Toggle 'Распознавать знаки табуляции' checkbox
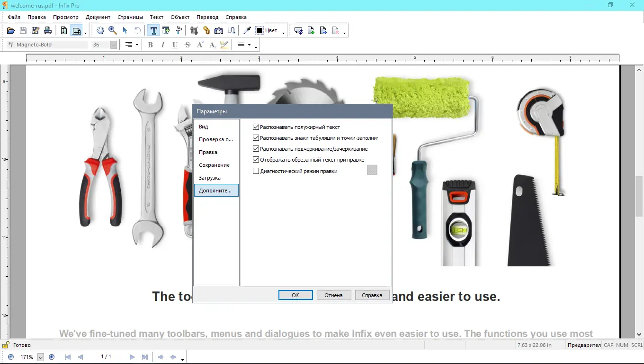Image resolution: width=644 pixels, height=364 pixels. click(256, 138)
